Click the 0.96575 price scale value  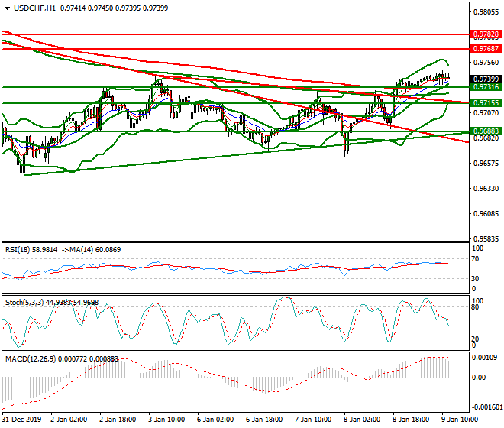coord(486,164)
